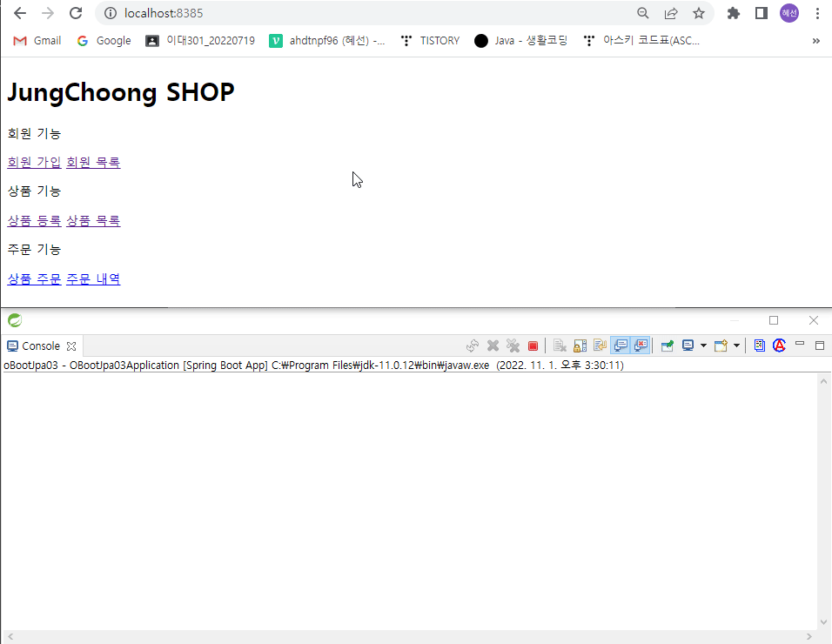Image resolution: width=832 pixels, height=644 pixels.
Task: Open the TISTORY bookmark
Action: pyautogui.click(x=430, y=41)
